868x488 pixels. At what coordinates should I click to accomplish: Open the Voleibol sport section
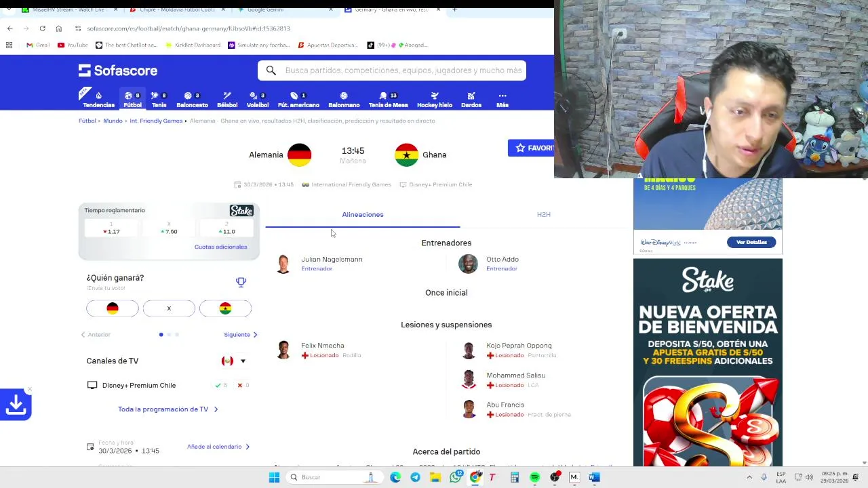pyautogui.click(x=258, y=100)
